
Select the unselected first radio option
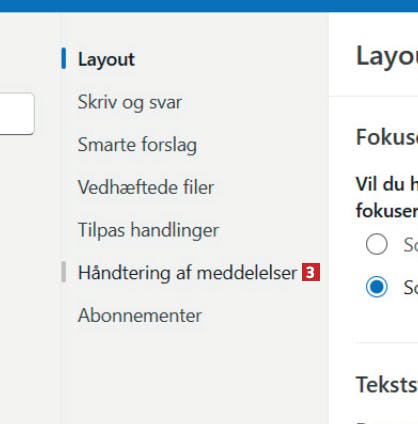point(377,244)
